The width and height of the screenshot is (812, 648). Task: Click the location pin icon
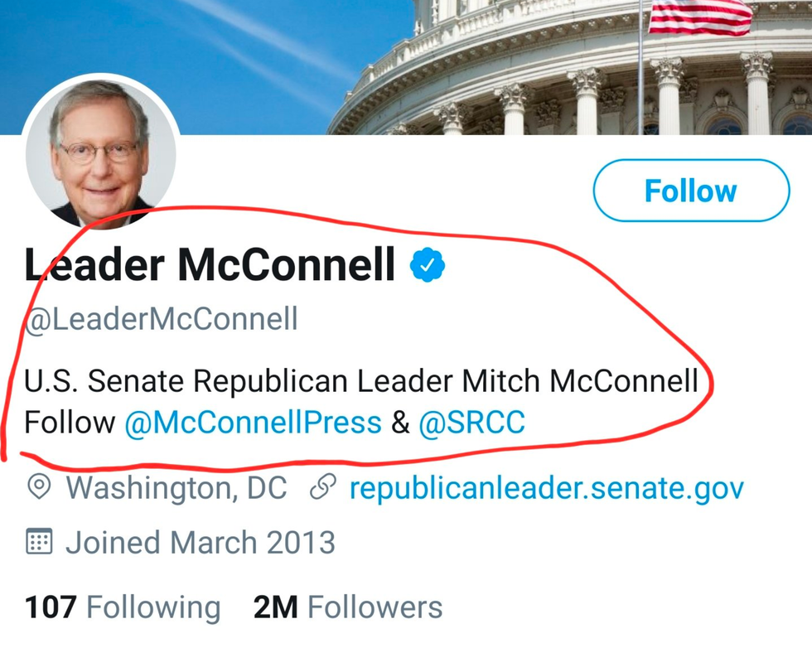click(39, 488)
